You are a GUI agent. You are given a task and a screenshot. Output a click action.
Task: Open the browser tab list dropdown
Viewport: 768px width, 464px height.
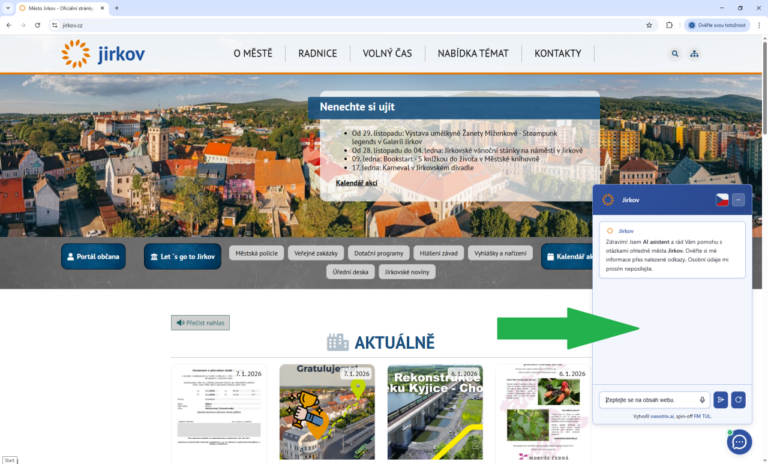(9, 8)
